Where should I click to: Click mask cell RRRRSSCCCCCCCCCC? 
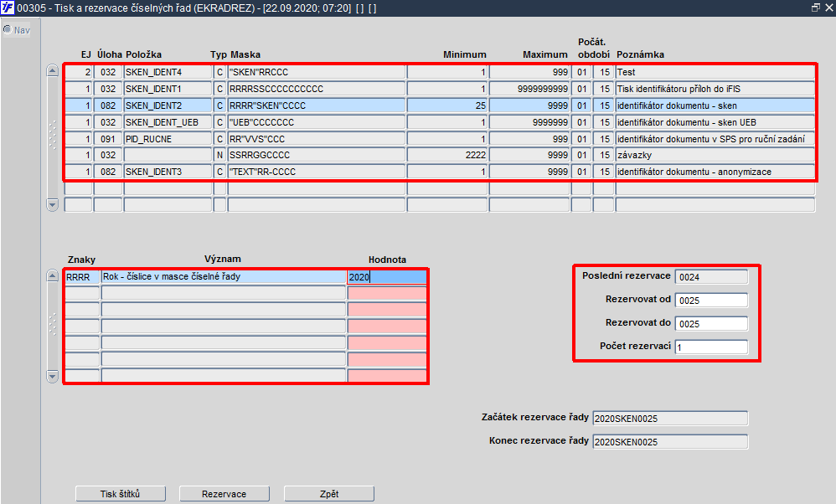click(x=317, y=89)
